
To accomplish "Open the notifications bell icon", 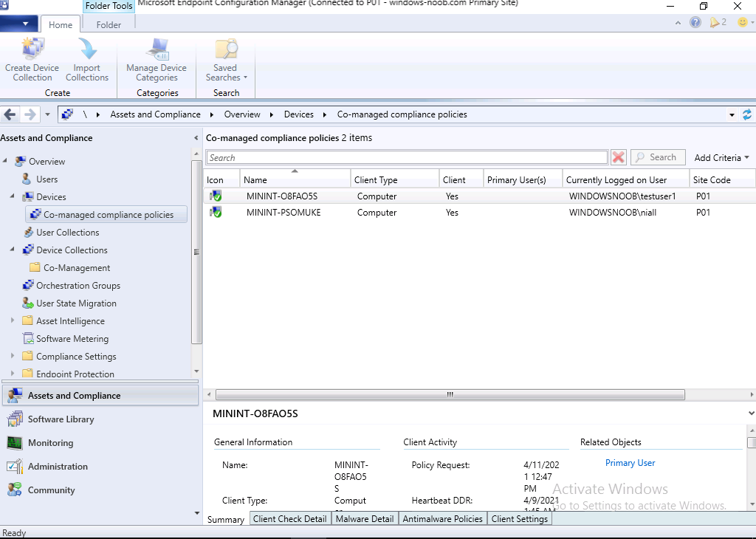I will [x=715, y=22].
